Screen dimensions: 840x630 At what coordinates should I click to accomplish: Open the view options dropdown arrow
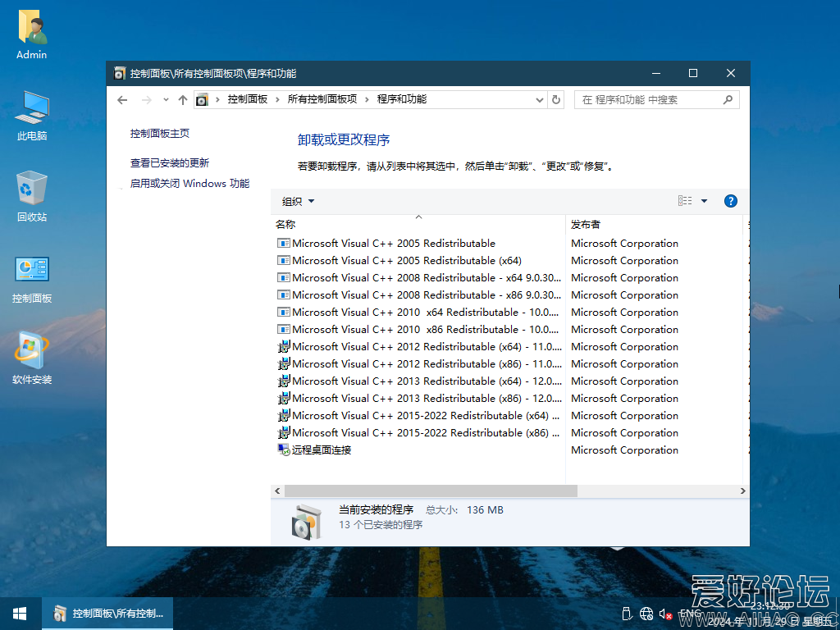(x=704, y=201)
